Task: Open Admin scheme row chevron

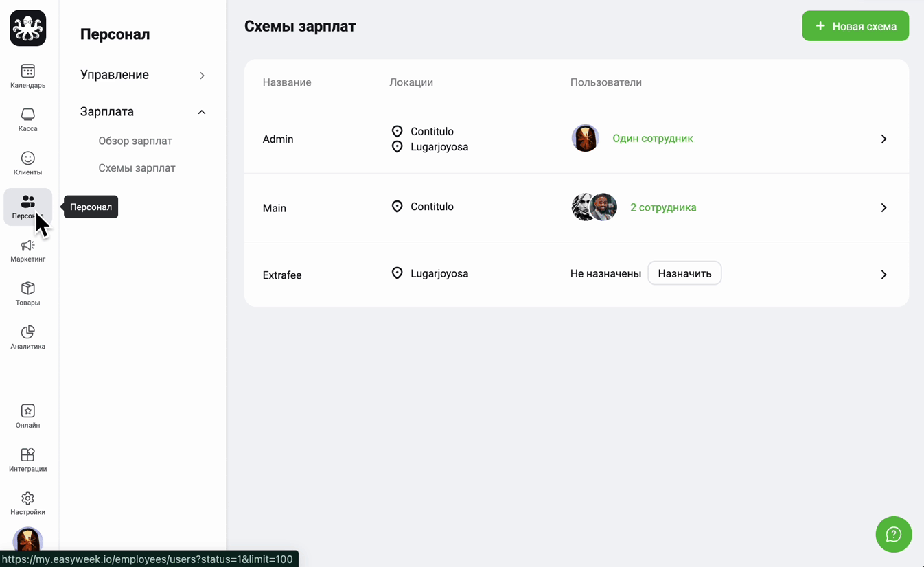Action: coord(883,139)
